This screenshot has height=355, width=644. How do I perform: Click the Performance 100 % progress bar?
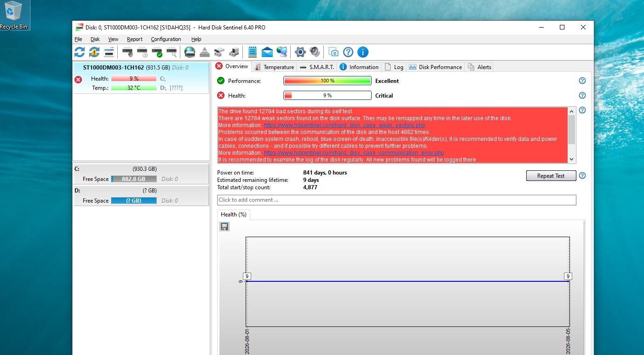click(x=328, y=81)
